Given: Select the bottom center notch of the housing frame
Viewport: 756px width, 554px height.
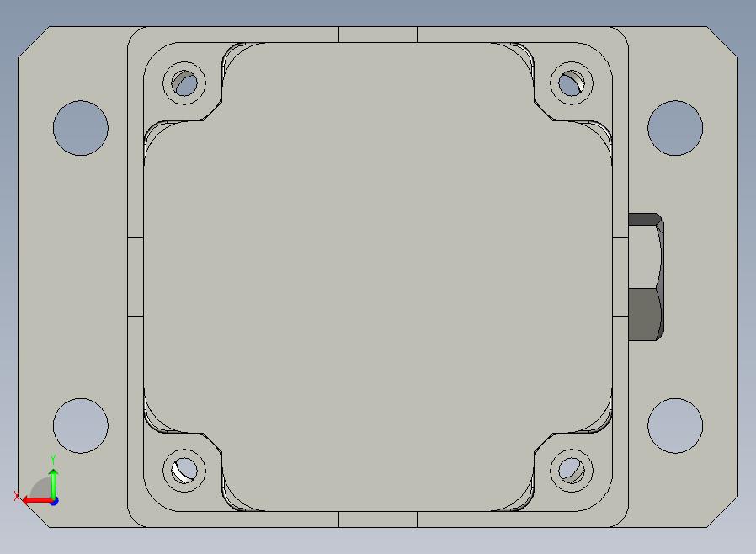Looking at the screenshot, I should 378,519.
